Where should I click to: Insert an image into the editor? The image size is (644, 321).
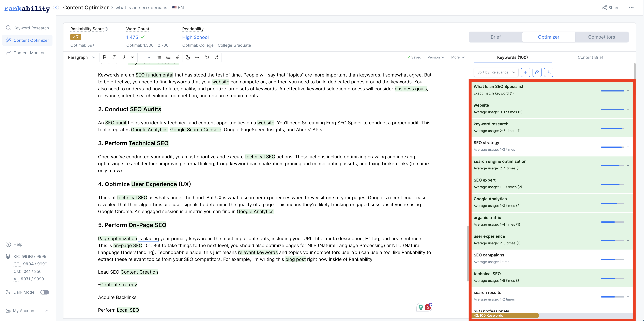(x=188, y=57)
